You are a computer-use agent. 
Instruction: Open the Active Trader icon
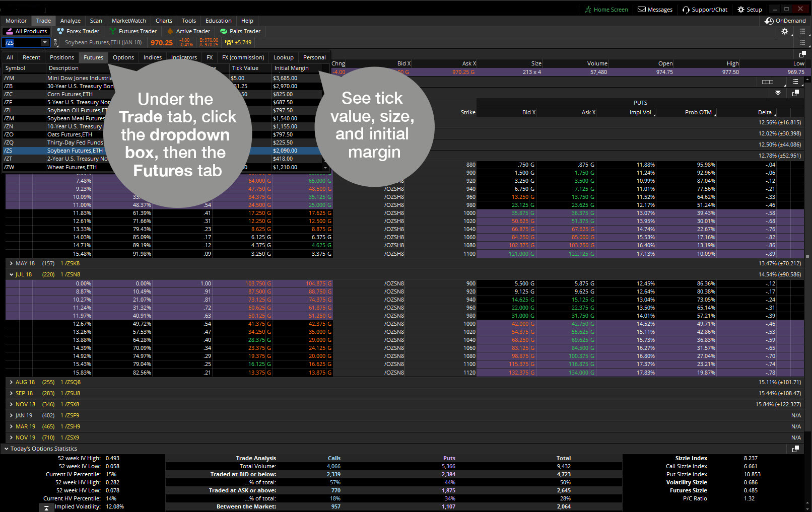[171, 31]
